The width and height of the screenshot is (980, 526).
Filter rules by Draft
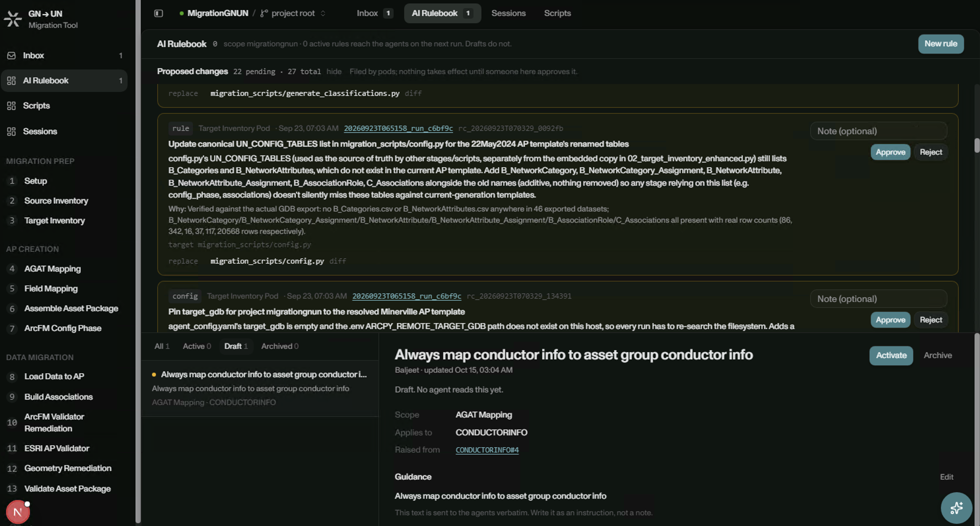coord(236,346)
